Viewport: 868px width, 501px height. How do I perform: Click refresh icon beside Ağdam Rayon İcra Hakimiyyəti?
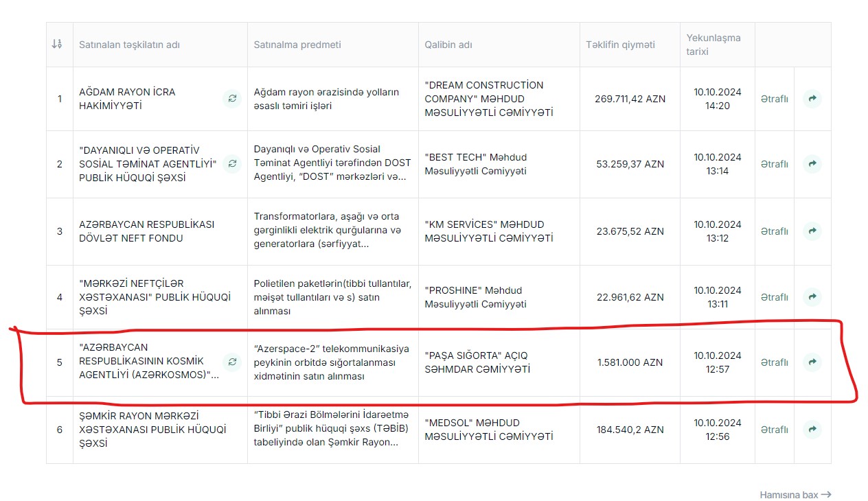point(232,99)
